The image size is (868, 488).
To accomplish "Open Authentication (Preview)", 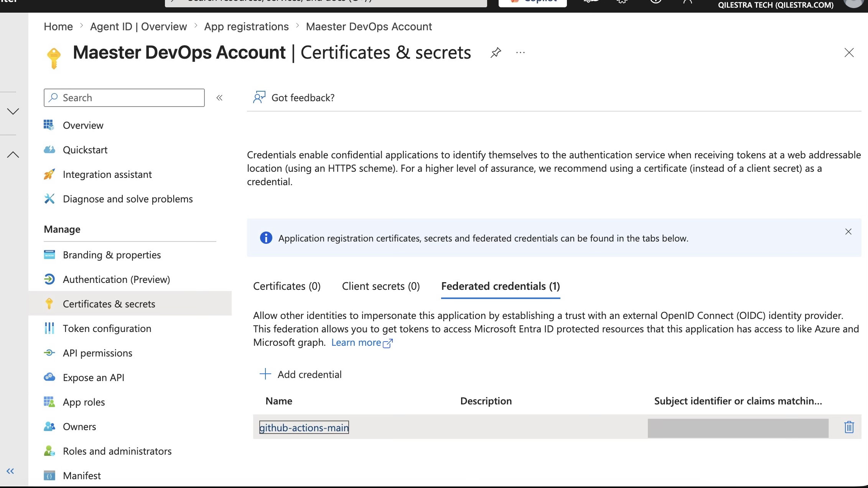I will point(116,279).
